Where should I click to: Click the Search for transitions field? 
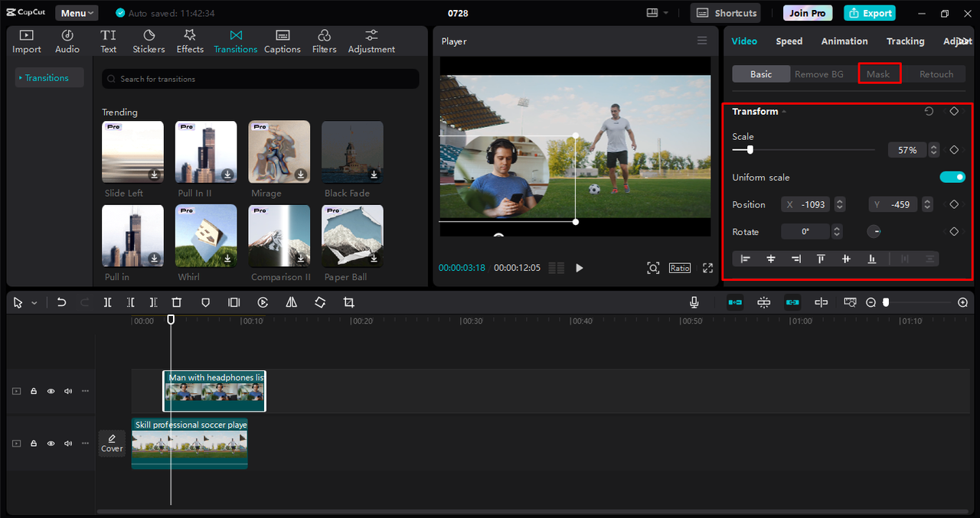point(260,79)
